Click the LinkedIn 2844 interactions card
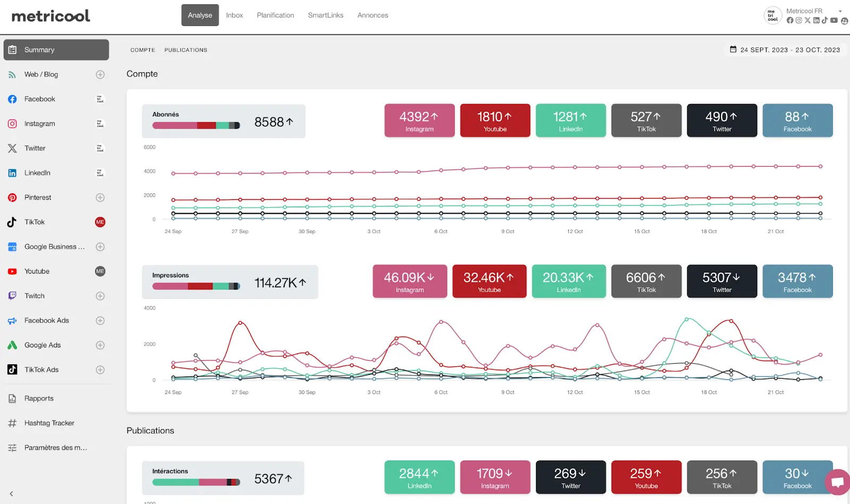The width and height of the screenshot is (850, 504). coord(420,477)
